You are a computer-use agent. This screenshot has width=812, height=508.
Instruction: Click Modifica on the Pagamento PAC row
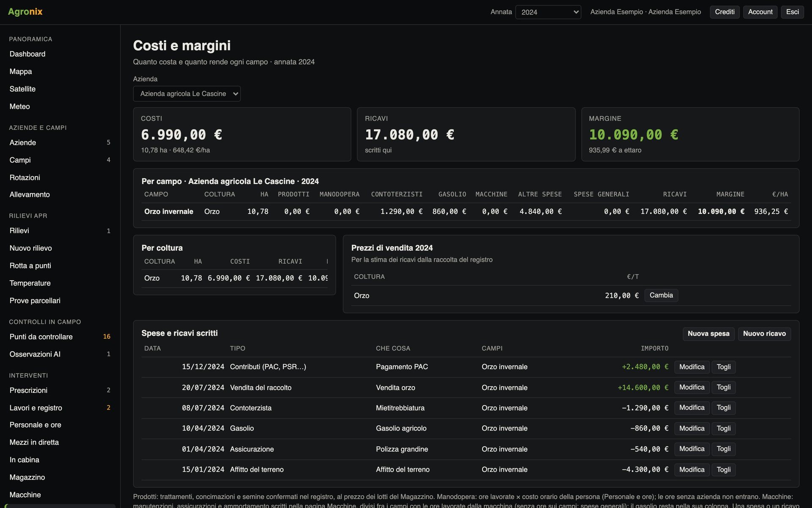click(692, 367)
